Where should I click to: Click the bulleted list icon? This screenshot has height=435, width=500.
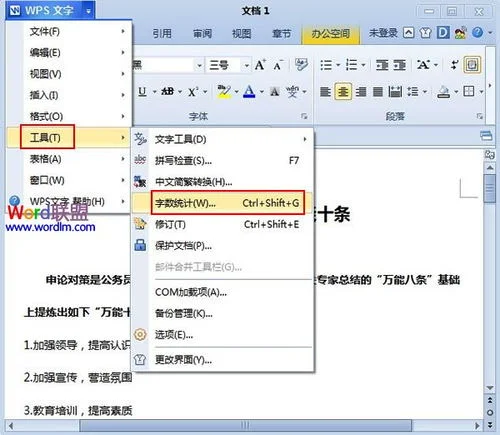coord(326,65)
